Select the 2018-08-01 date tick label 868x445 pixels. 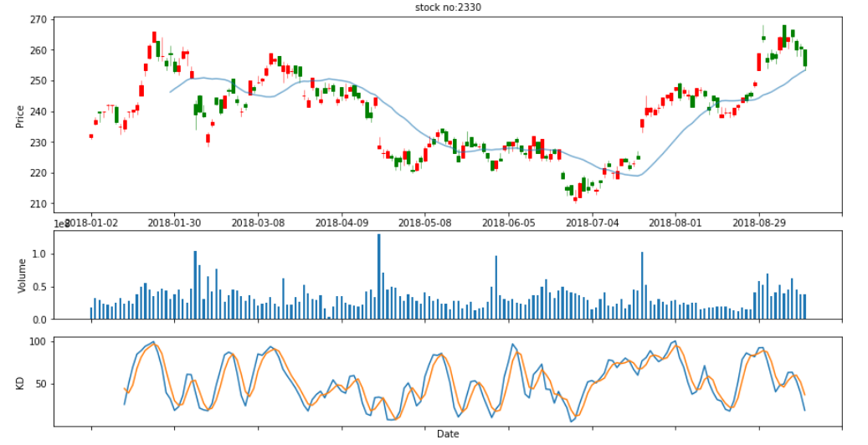tap(675, 222)
